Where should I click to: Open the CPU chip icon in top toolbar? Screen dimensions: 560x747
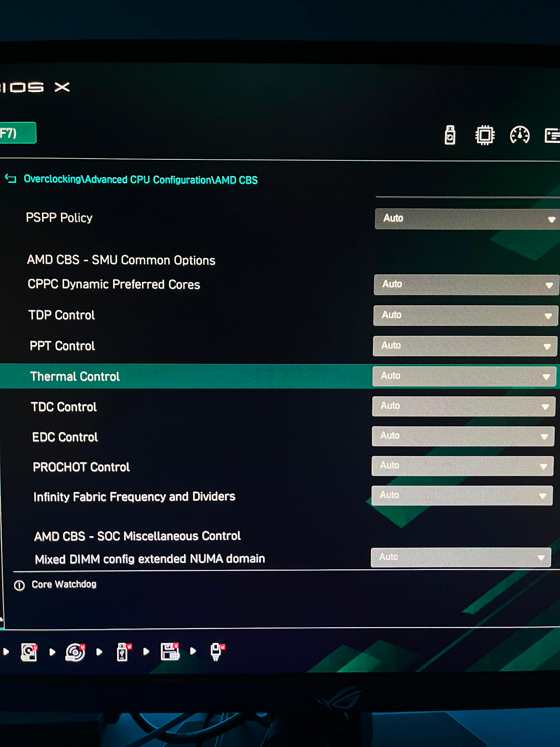485,135
